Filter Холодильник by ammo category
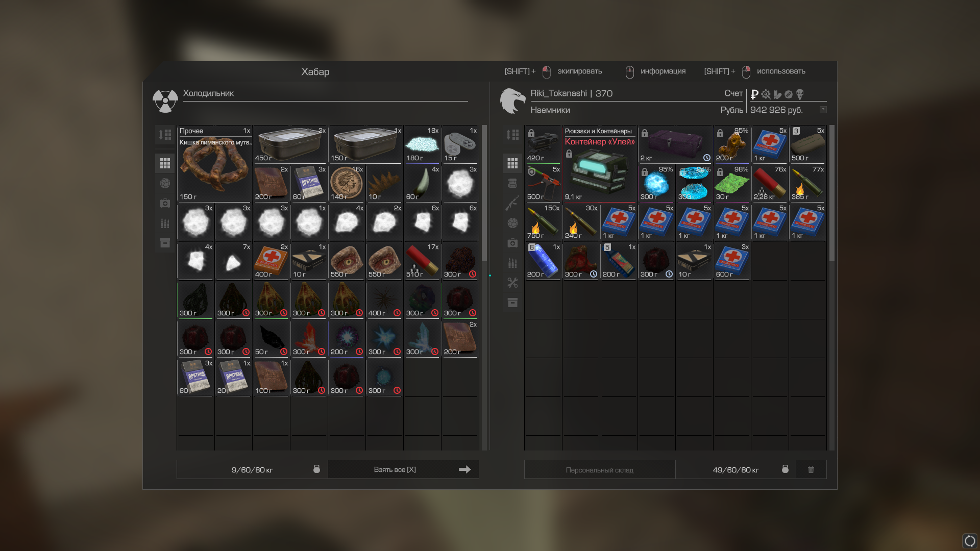 [165, 223]
